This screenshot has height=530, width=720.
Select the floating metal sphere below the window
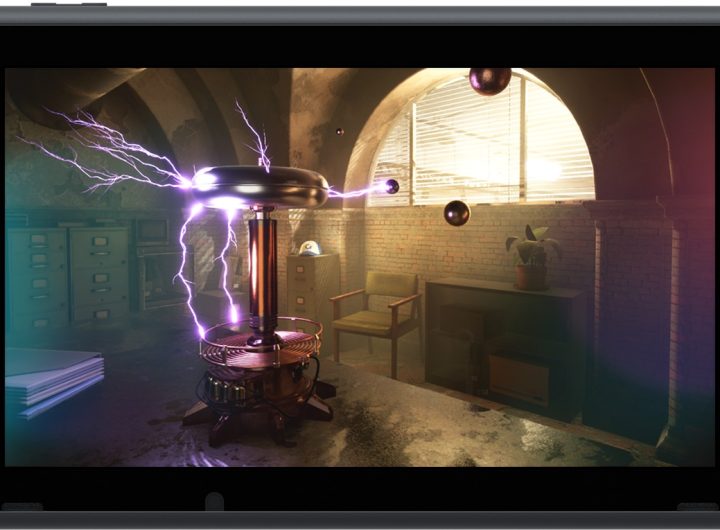point(457,212)
